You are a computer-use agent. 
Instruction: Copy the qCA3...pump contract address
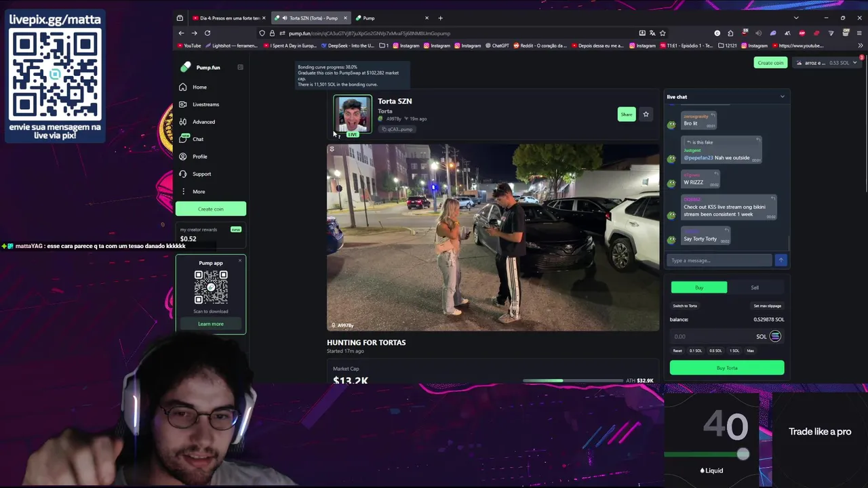(397, 129)
